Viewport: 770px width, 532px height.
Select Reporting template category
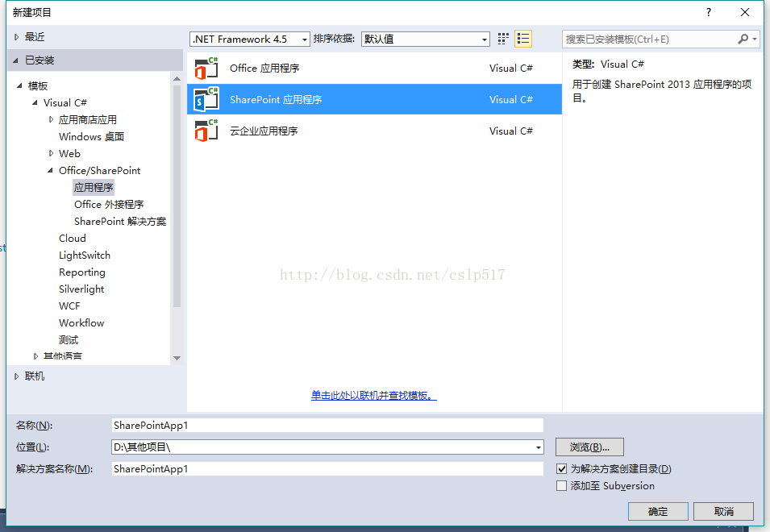click(82, 272)
